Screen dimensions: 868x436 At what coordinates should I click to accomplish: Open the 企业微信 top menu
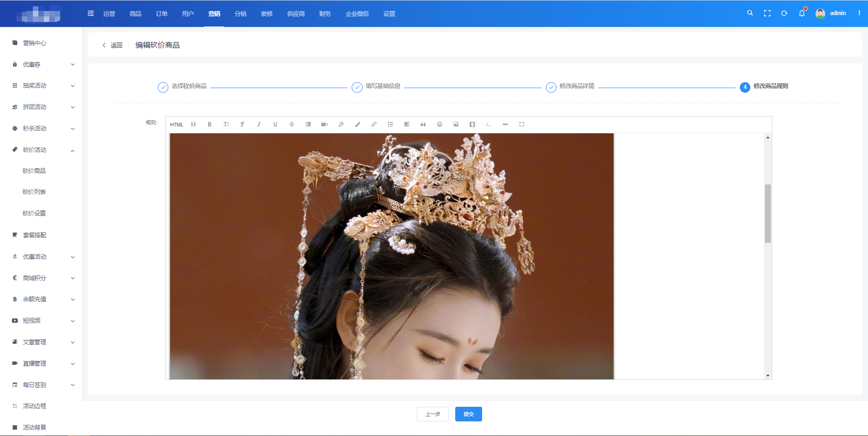tap(357, 14)
